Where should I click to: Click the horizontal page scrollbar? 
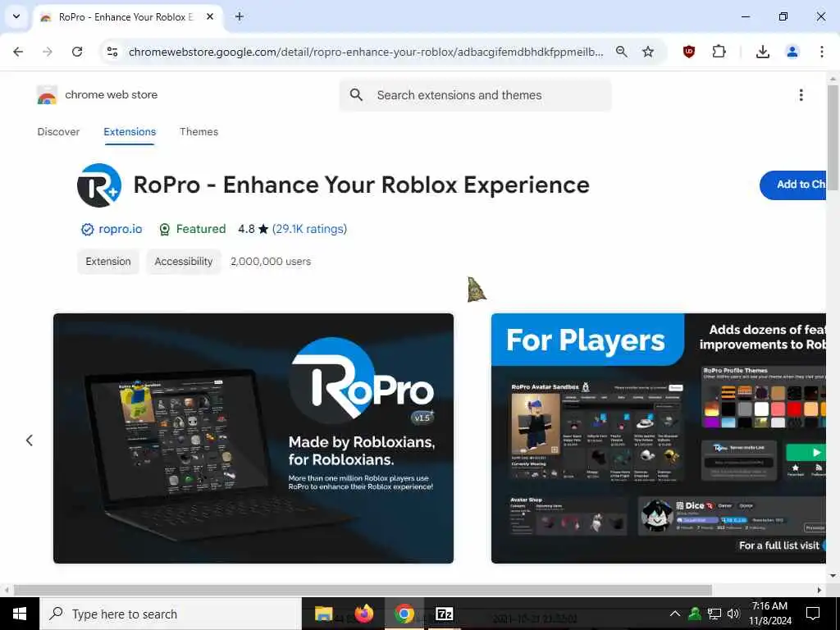[363, 590]
